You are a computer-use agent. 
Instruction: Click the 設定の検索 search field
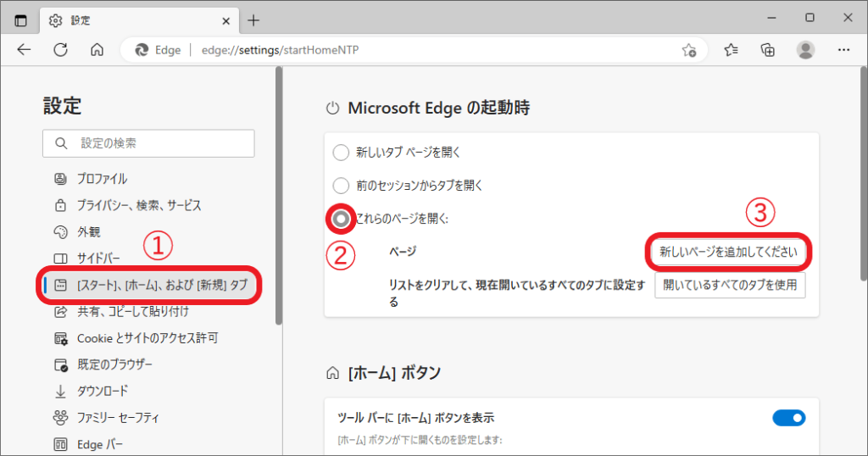[x=148, y=143]
